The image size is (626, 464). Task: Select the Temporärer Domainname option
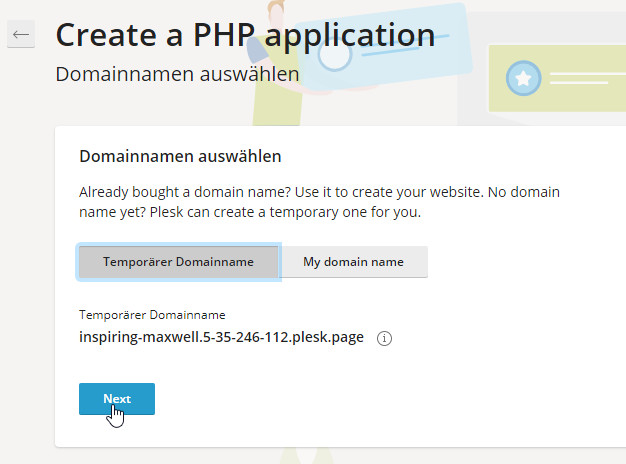[x=178, y=262]
